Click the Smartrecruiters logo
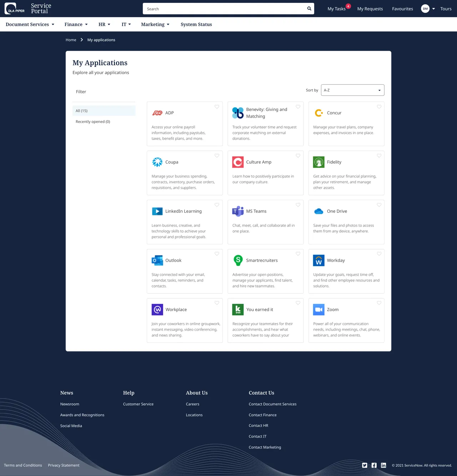 (238, 261)
